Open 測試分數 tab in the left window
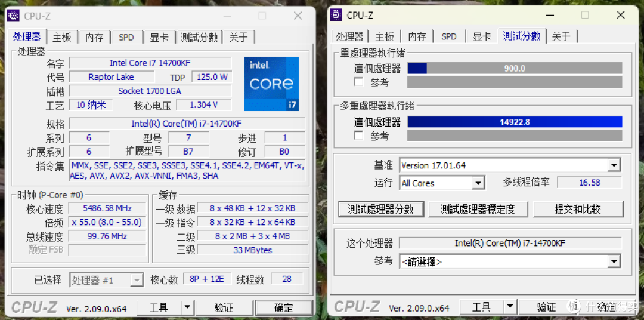 point(199,38)
